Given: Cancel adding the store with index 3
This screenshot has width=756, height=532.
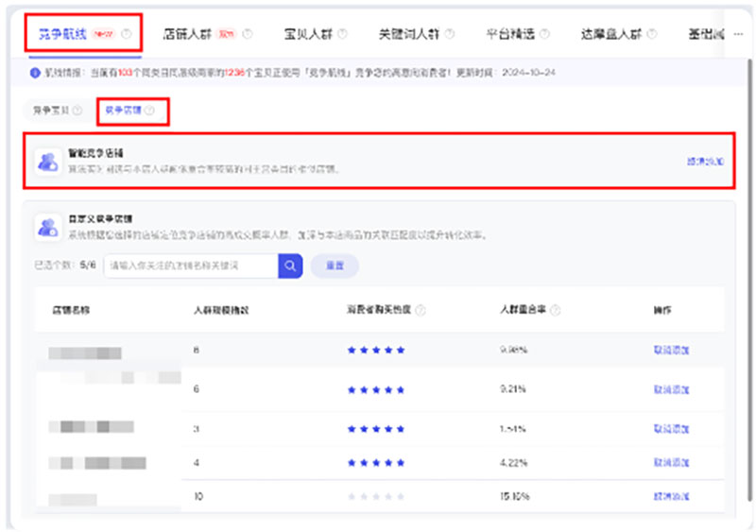Looking at the screenshot, I should point(671,428).
